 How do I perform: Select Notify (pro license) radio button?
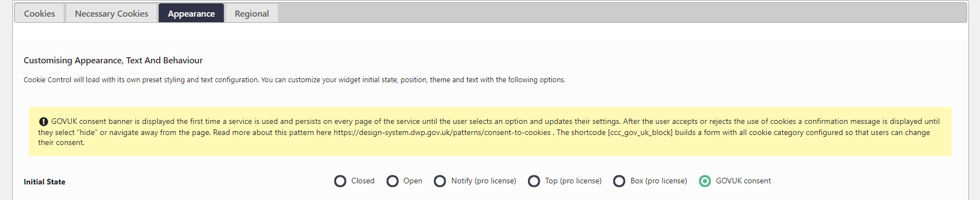[x=440, y=181]
